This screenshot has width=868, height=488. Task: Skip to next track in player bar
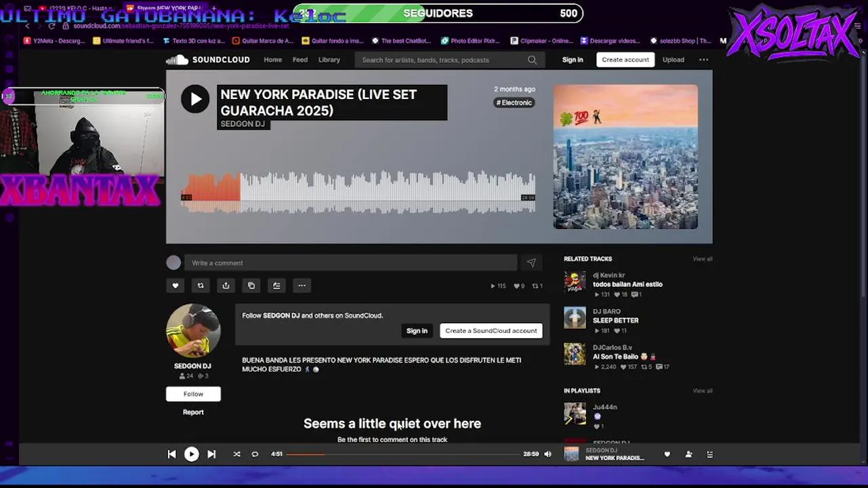pos(211,454)
